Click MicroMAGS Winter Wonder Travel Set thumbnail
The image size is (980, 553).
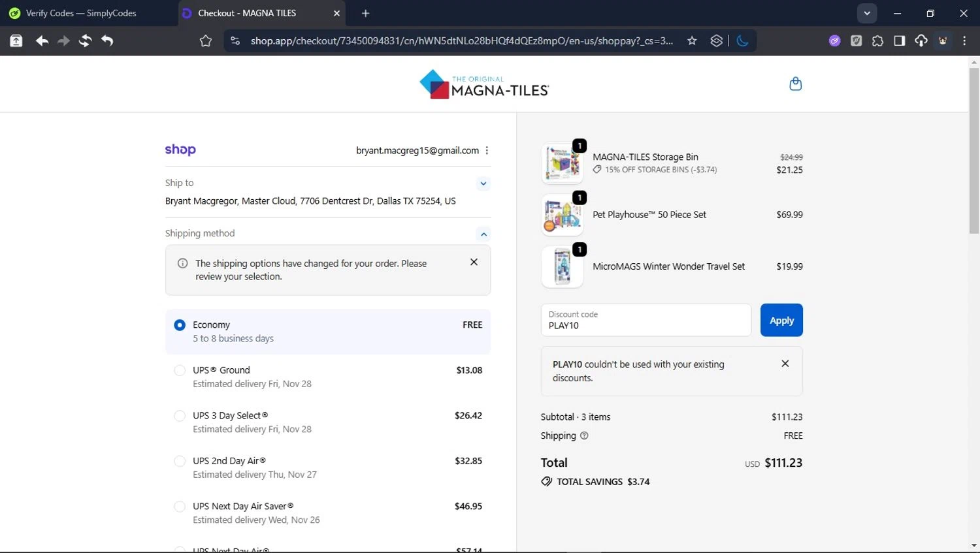coord(562,266)
